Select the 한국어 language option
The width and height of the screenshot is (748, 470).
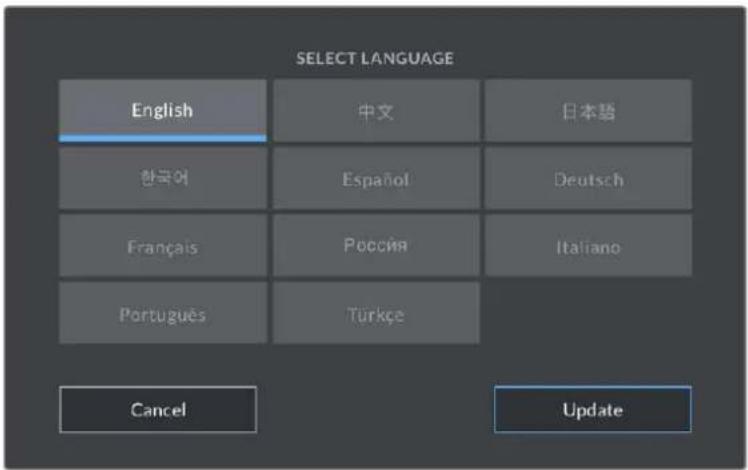[163, 178]
